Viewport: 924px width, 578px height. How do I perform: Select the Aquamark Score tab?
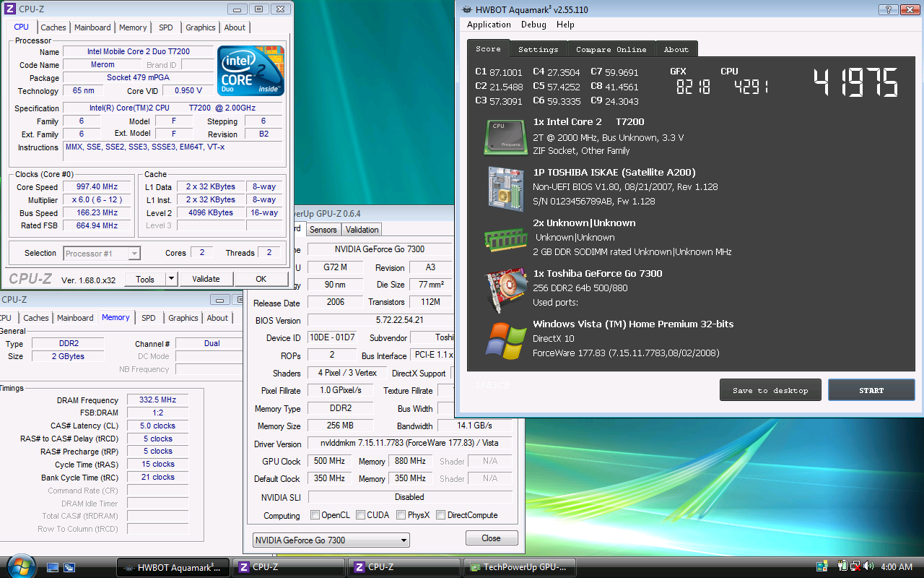(488, 48)
